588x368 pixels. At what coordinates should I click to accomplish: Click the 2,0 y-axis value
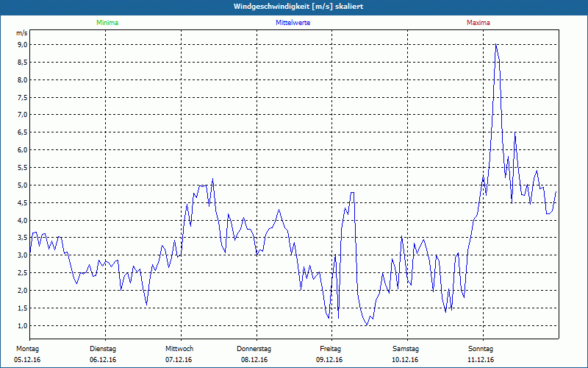tap(23, 291)
